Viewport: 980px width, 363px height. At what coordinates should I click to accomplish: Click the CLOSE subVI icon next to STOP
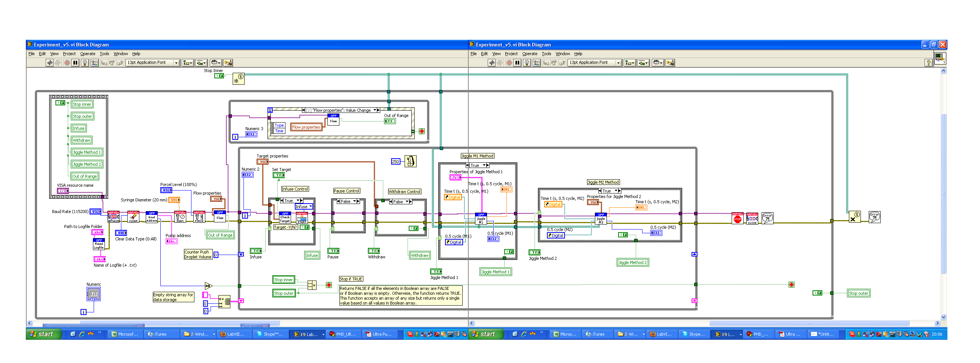pyautogui.click(x=752, y=218)
